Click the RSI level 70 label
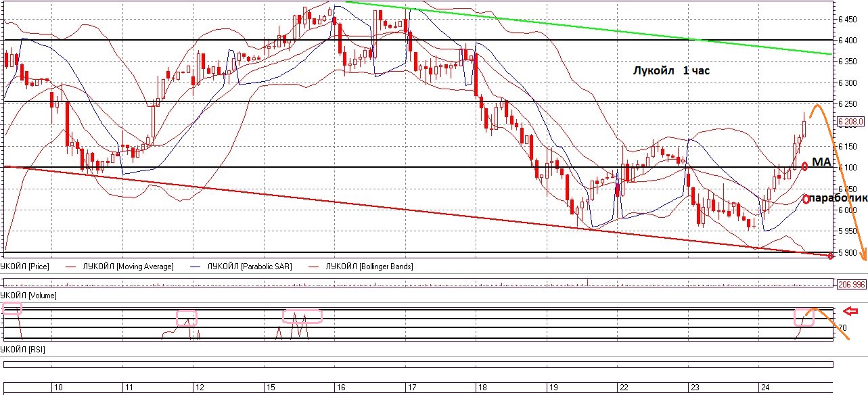 click(x=843, y=328)
